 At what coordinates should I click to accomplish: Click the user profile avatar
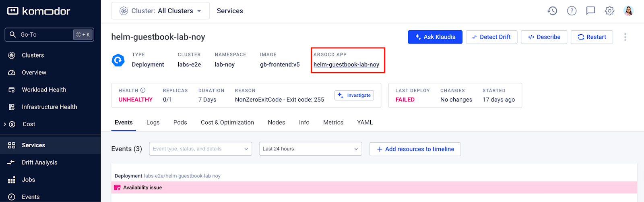pyautogui.click(x=628, y=11)
